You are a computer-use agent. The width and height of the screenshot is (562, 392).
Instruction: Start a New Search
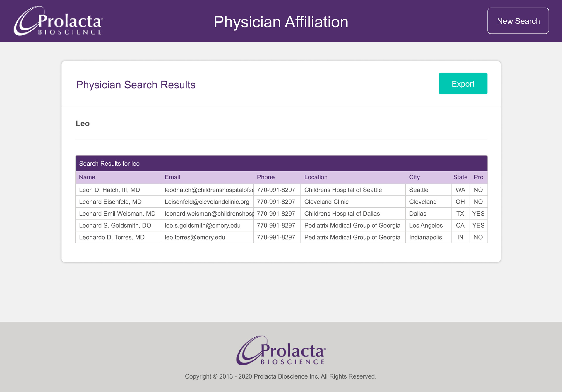pyautogui.click(x=518, y=21)
